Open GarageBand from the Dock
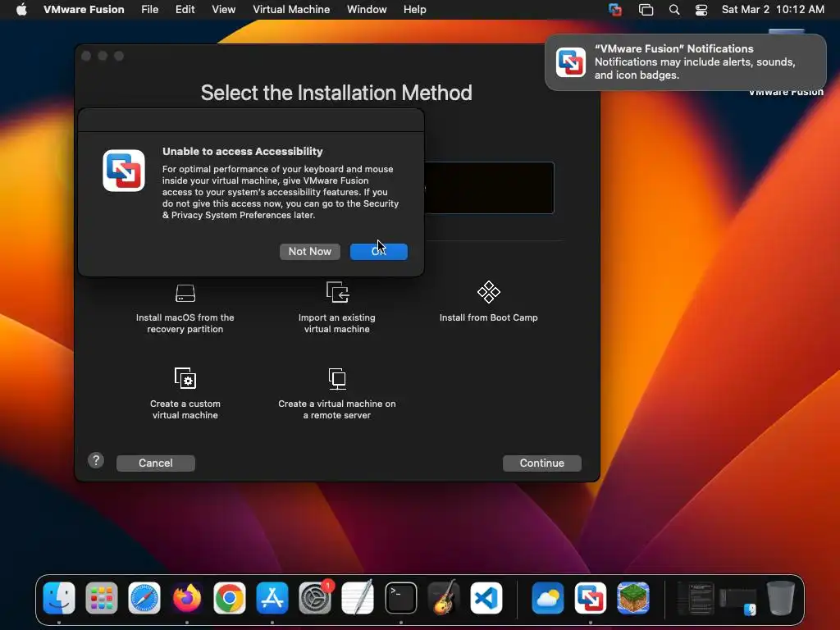The height and width of the screenshot is (630, 840). click(x=444, y=597)
